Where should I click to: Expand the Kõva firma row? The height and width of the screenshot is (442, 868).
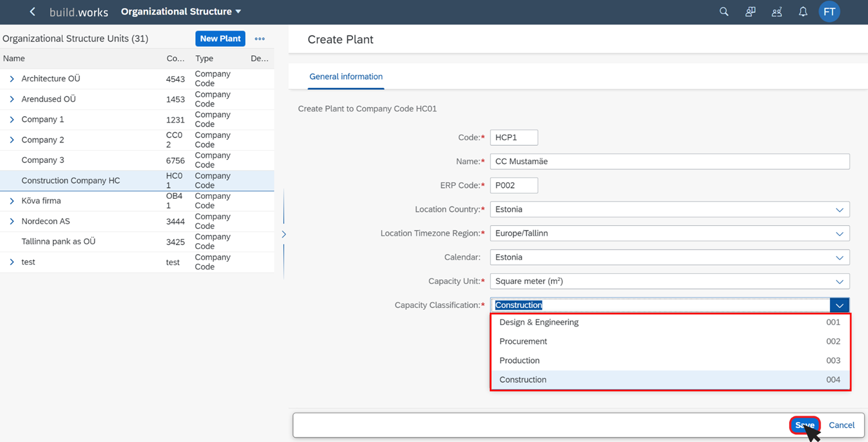click(12, 201)
